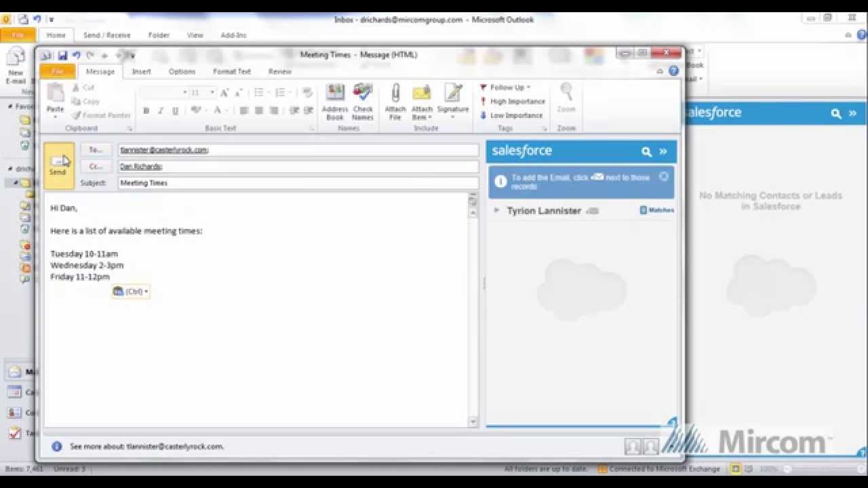Dismiss the 'To add the Email' info banner
Image resolution: width=868 pixels, height=488 pixels.
[664, 176]
